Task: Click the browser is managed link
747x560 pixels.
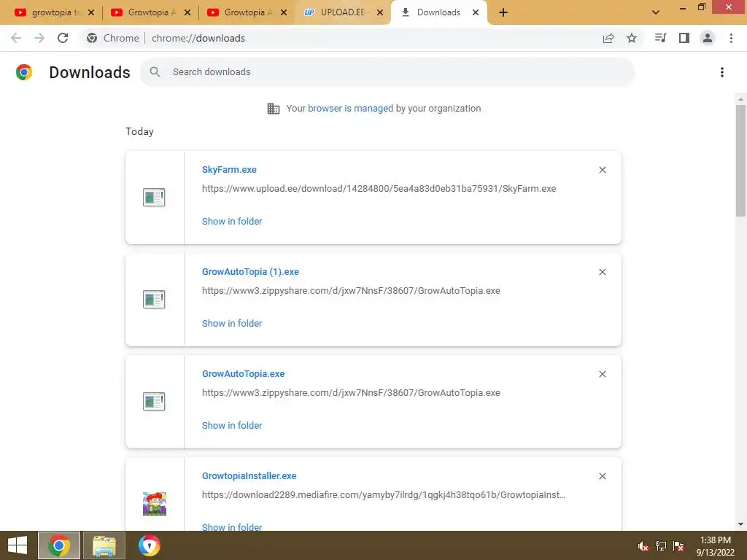Action: click(x=351, y=108)
